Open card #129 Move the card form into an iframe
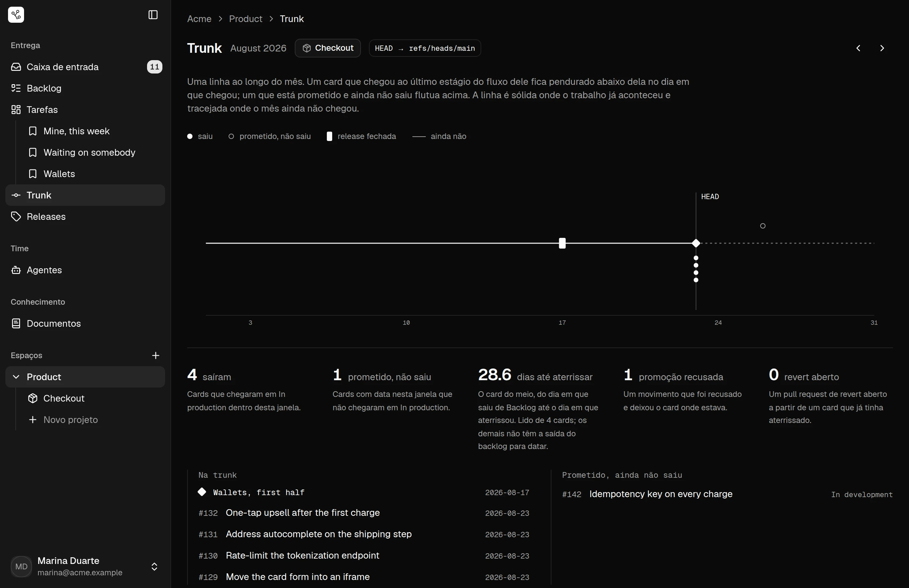This screenshot has width=909, height=588. coord(364,577)
